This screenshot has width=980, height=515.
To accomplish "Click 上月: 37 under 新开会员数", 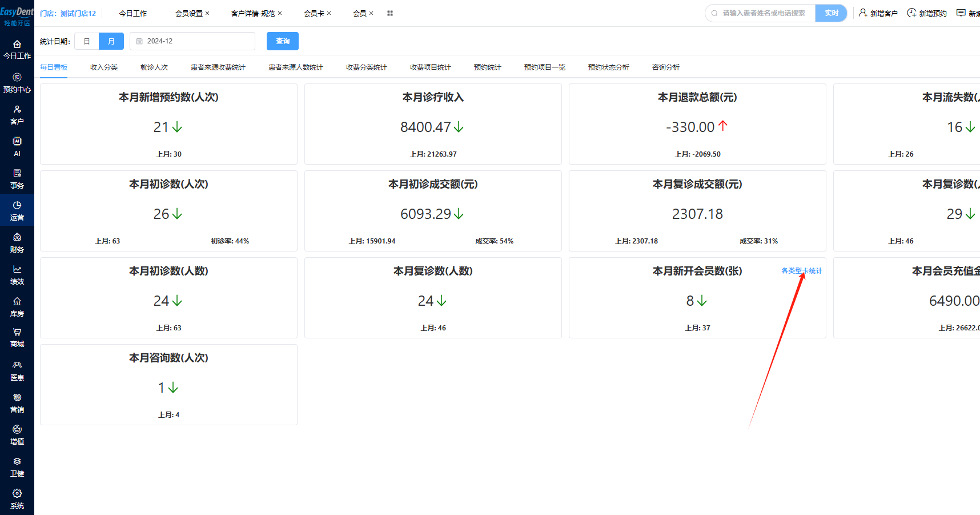I will (x=697, y=328).
